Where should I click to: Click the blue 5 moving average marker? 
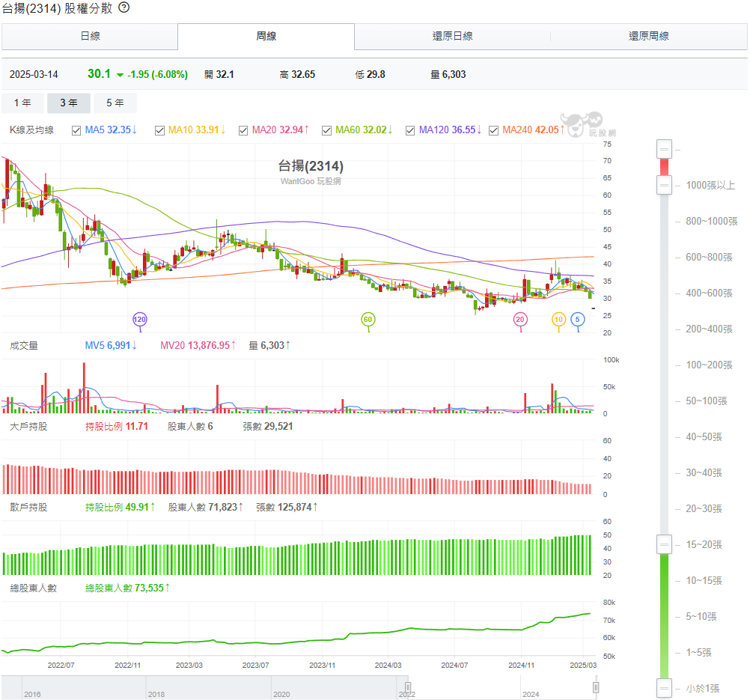tap(578, 320)
